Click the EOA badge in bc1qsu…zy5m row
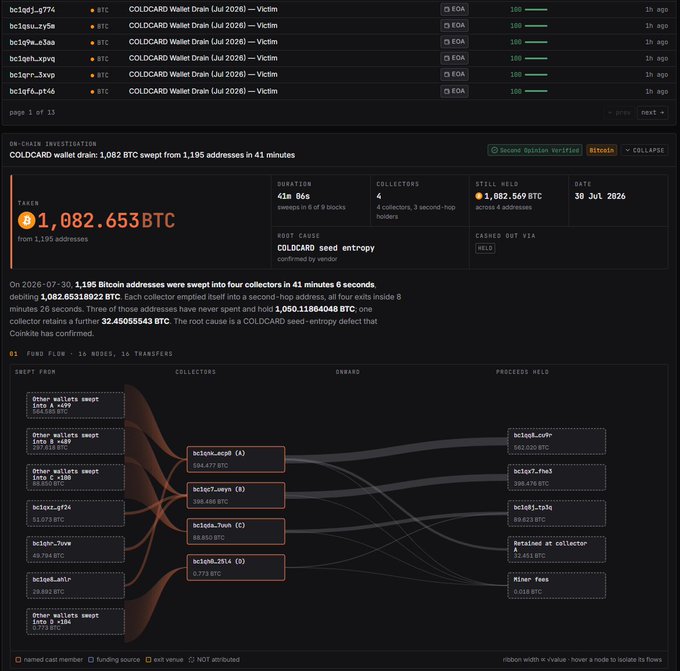This screenshot has width=680, height=671. [x=454, y=26]
